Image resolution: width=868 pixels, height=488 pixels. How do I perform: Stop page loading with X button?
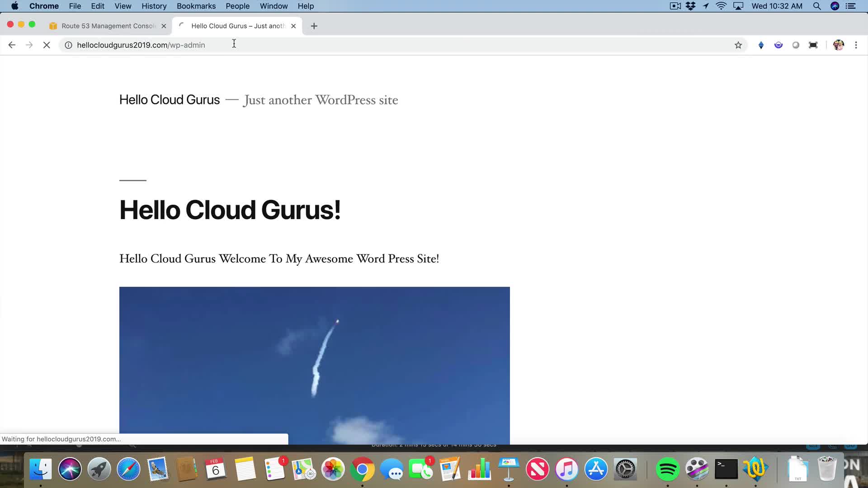tap(47, 45)
